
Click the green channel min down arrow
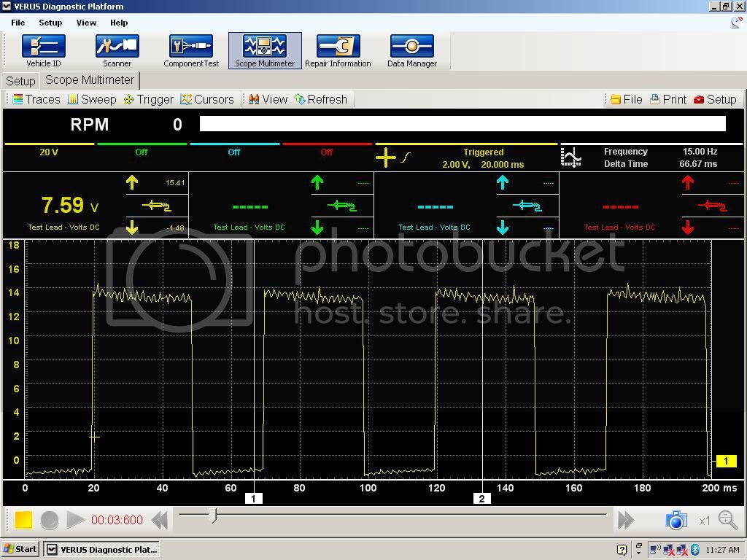coord(317,227)
